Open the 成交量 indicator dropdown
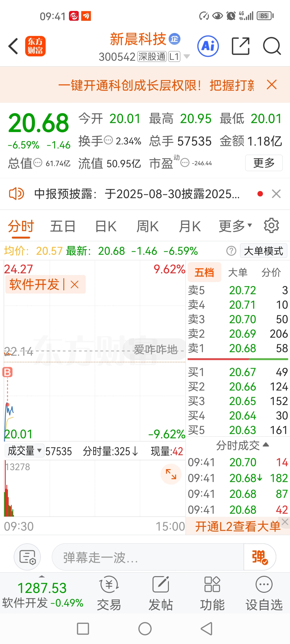Screen dimensions: 290x644 pos(25,451)
